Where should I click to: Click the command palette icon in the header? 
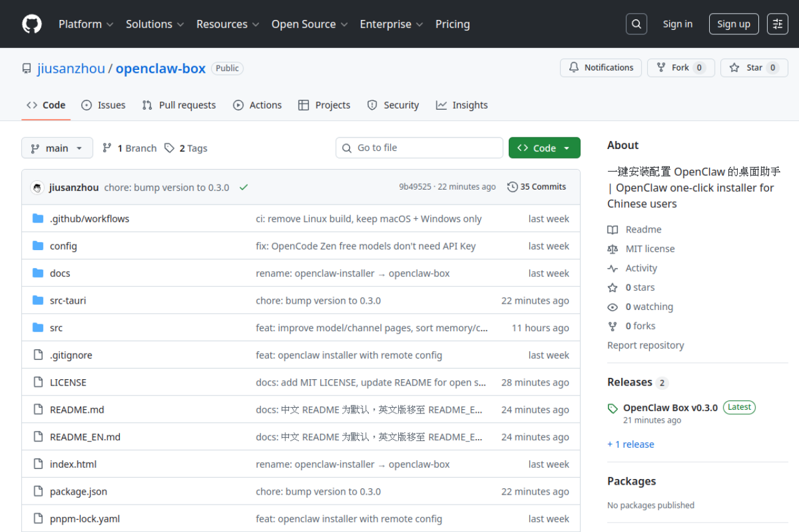[x=777, y=24]
